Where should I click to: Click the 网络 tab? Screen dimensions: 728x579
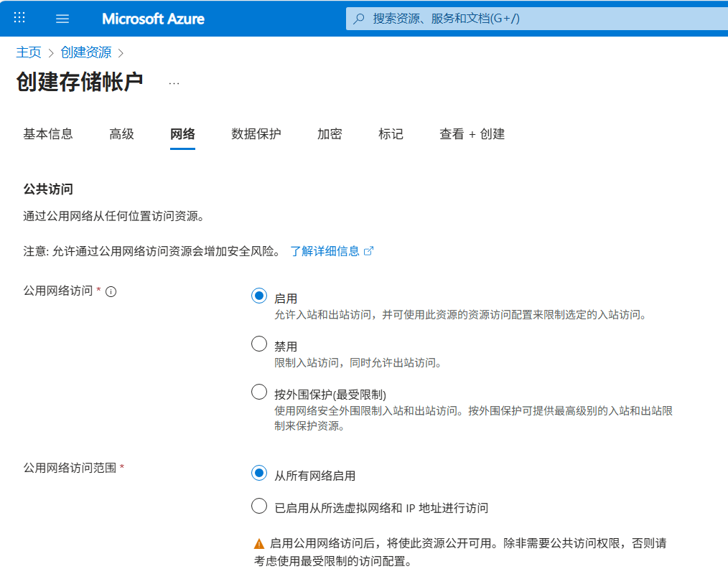pyautogui.click(x=182, y=134)
